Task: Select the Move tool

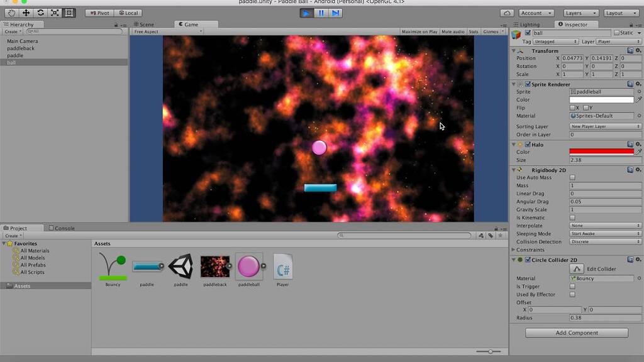Action: coord(25,13)
